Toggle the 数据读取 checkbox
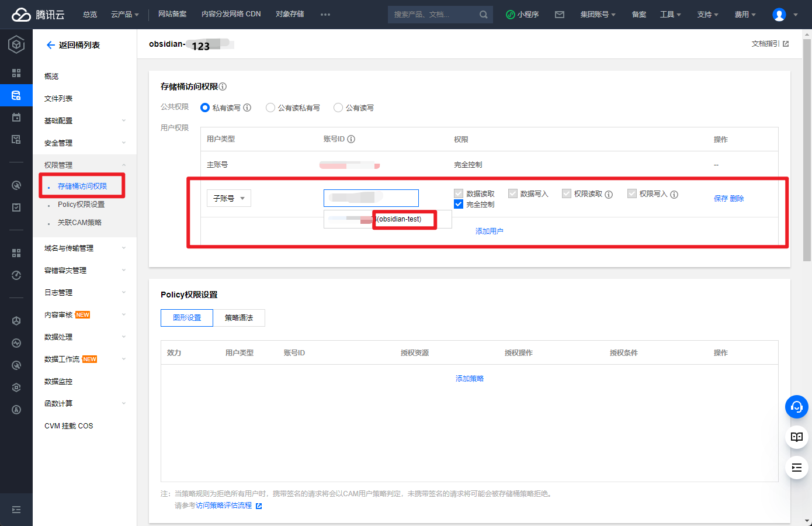Viewport: 812px width, 526px height. point(459,193)
